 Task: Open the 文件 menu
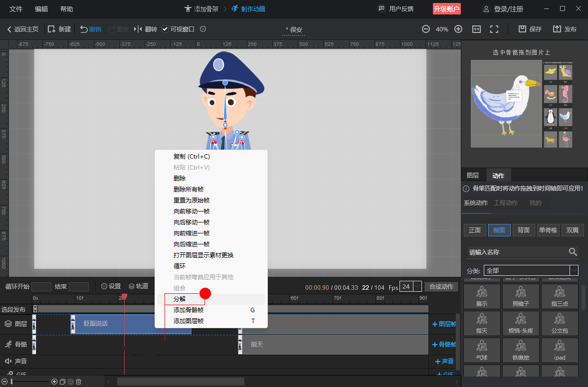click(16, 9)
